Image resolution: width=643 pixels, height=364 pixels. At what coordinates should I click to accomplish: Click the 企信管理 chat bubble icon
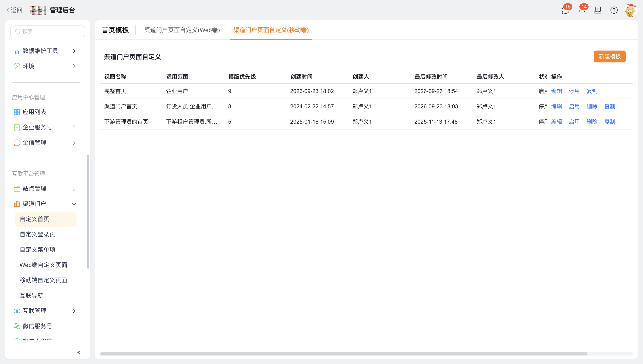tap(17, 143)
